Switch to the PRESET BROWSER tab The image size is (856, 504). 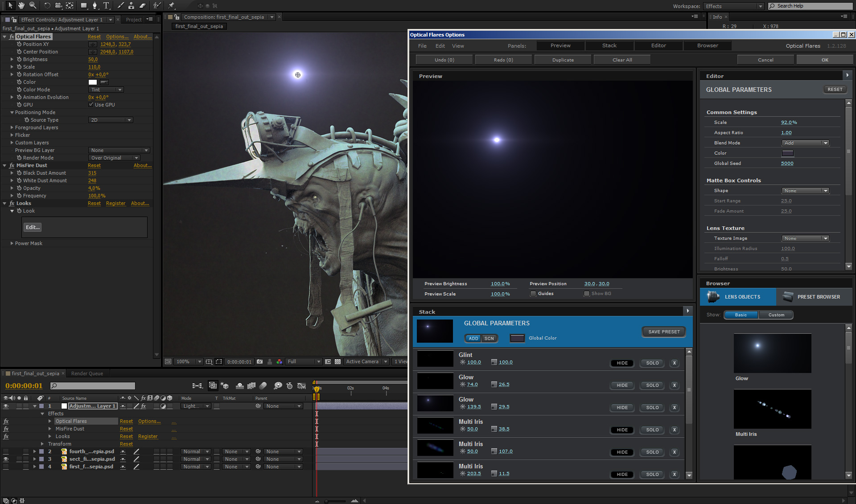point(814,297)
